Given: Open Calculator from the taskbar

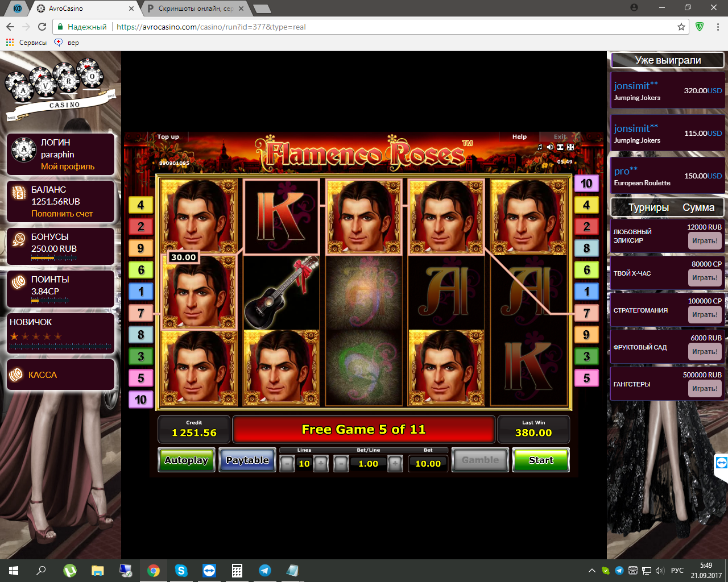Looking at the screenshot, I should (x=237, y=571).
